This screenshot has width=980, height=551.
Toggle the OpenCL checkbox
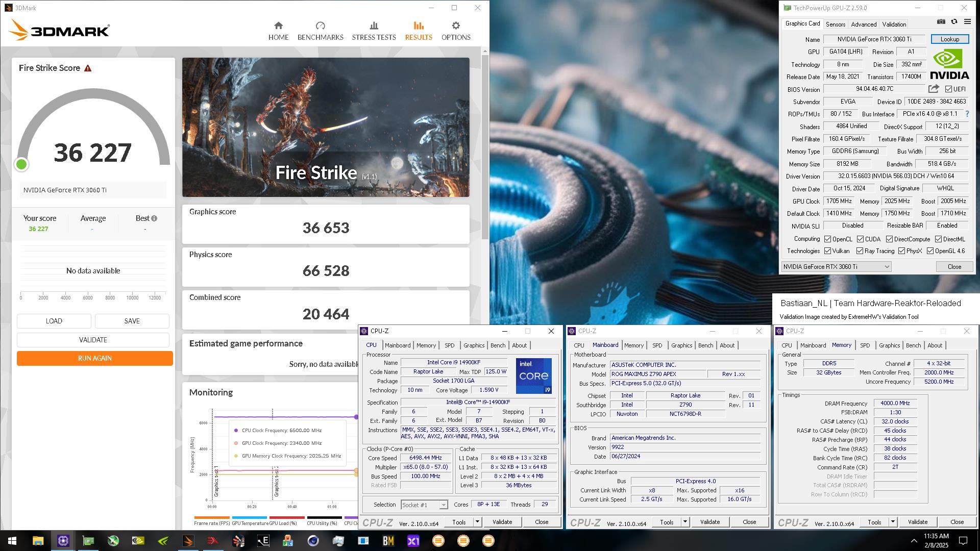point(828,239)
